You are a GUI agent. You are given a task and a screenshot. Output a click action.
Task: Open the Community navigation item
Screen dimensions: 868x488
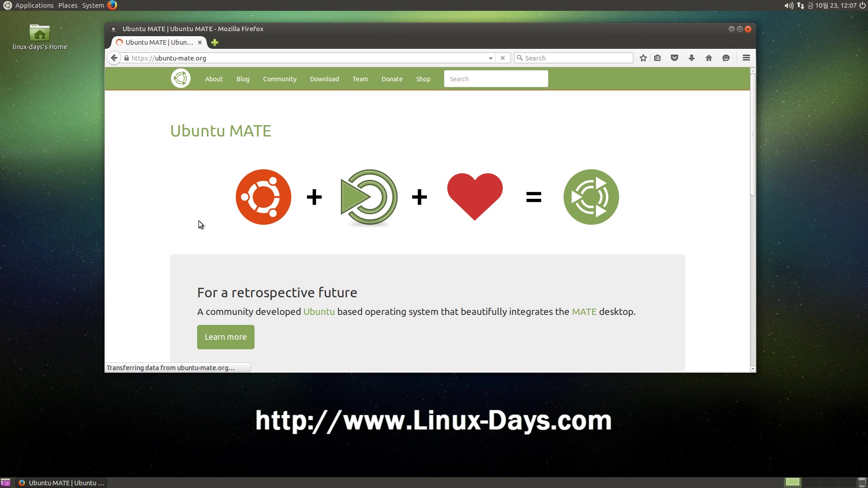click(x=280, y=79)
